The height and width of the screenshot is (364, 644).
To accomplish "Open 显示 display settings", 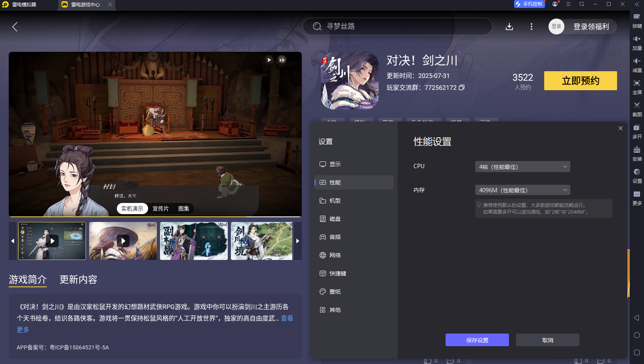I will coord(354,164).
